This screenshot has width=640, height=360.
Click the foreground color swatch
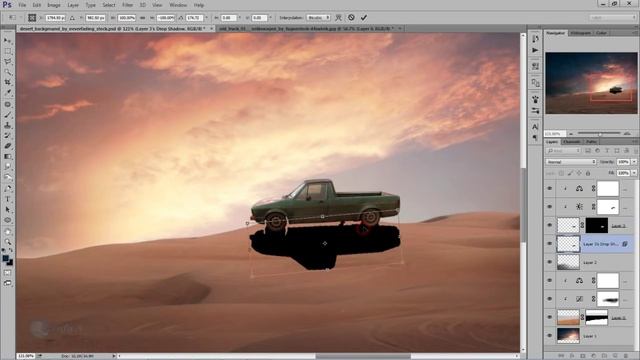click(x=6, y=259)
